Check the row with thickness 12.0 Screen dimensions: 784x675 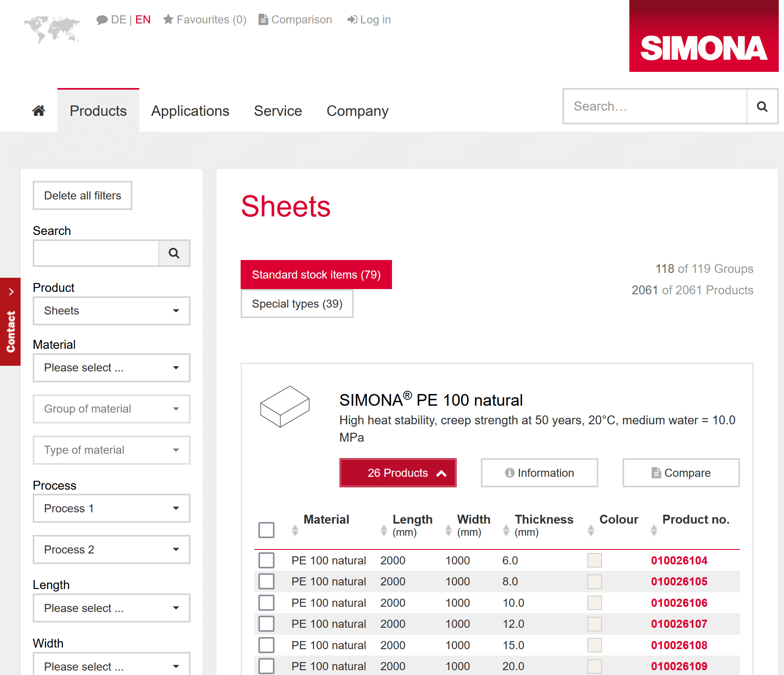click(x=266, y=624)
